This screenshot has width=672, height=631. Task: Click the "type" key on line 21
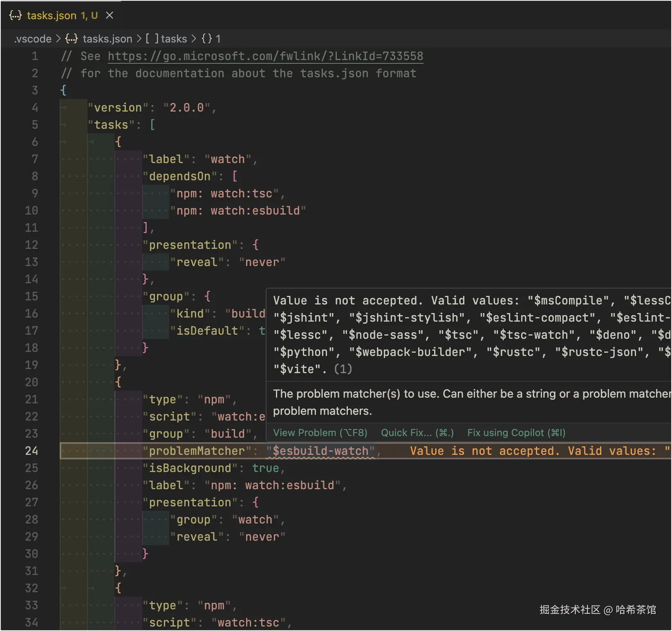click(x=163, y=399)
